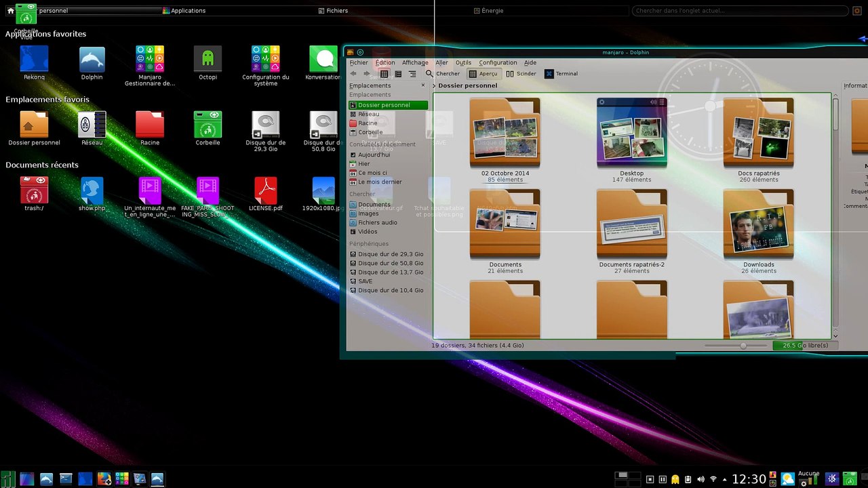Open Disque dur de 29,3 Gio device in Dolphin panel
This screenshot has width=868, height=488.
(389, 254)
